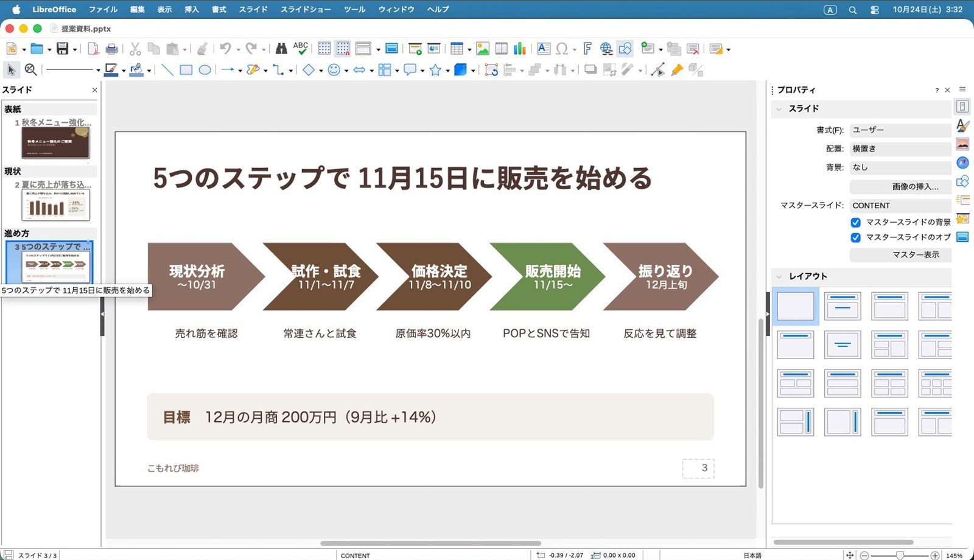Click the zoom in plus button
Screen dimensions: 974x560
tap(935, 555)
